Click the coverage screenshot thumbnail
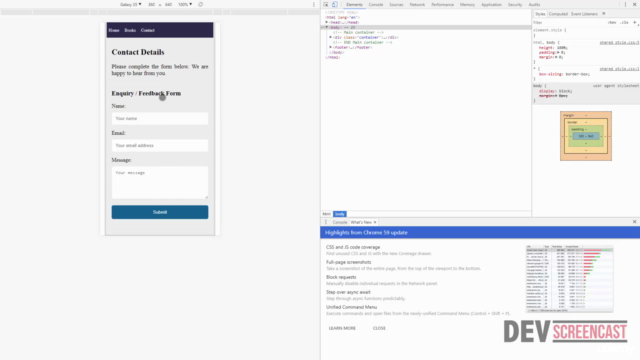Screen dimensions: 640x360 point(569,279)
